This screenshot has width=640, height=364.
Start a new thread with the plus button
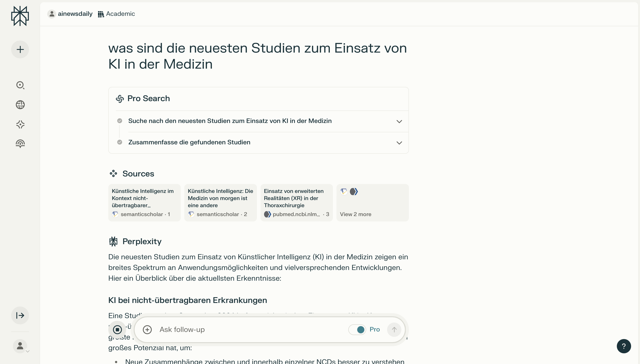20,49
